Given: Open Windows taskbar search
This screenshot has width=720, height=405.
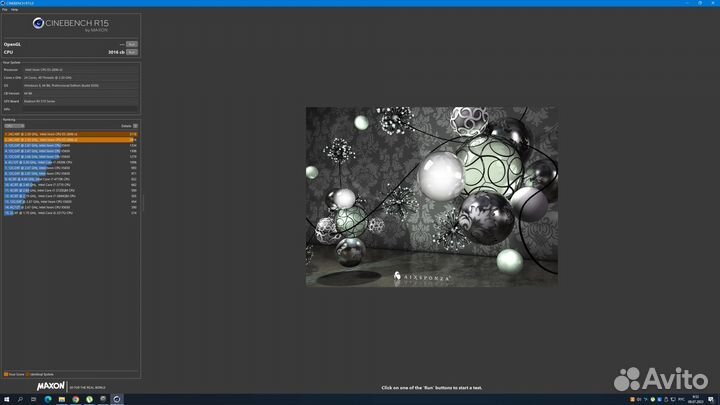Looking at the screenshot, I should (20, 398).
